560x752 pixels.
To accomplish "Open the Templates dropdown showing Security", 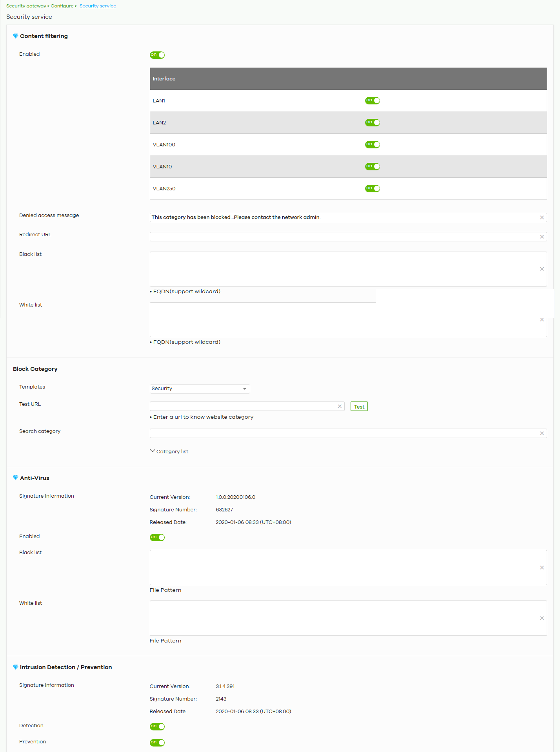I will [200, 389].
